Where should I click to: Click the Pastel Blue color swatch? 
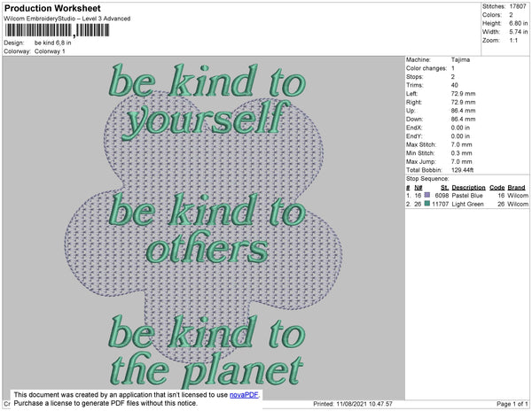(x=427, y=195)
